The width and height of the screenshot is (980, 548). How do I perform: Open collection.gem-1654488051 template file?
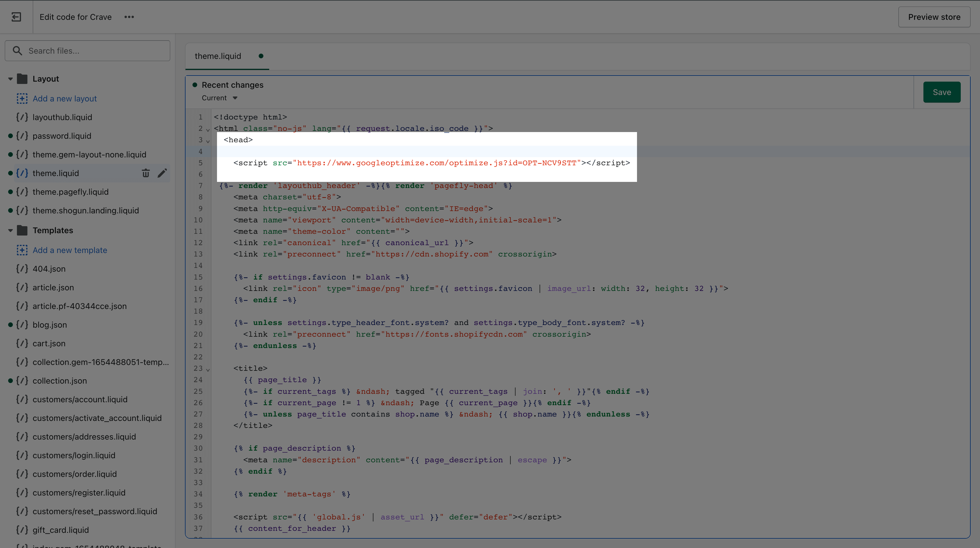(x=101, y=362)
